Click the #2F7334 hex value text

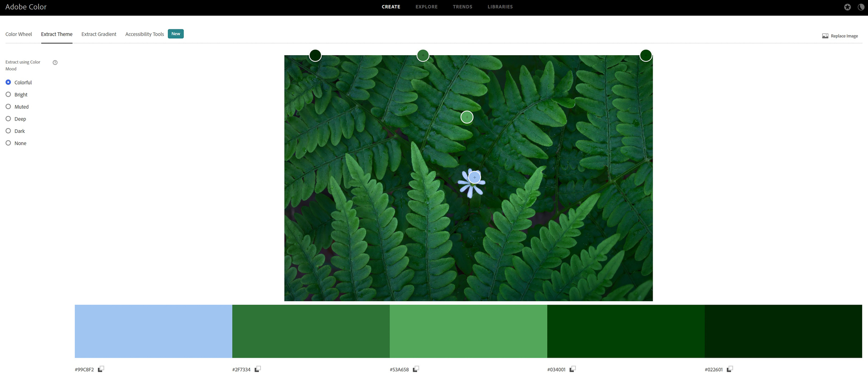pyautogui.click(x=241, y=370)
